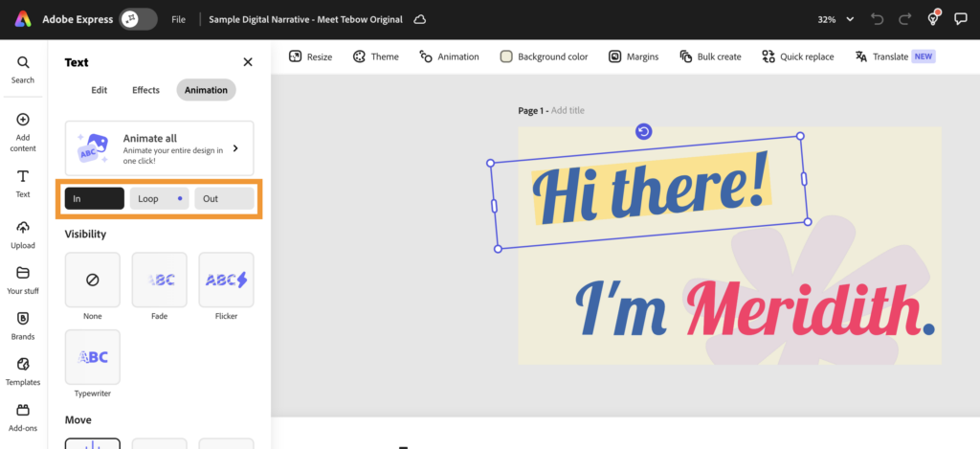Expand the Animate all option arrow

pyautogui.click(x=235, y=148)
